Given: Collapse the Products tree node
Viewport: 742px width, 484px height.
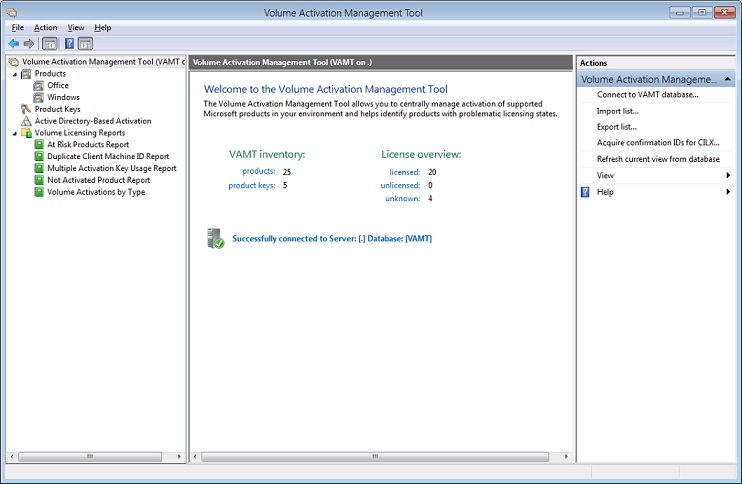Looking at the screenshot, I should pyautogui.click(x=14, y=74).
